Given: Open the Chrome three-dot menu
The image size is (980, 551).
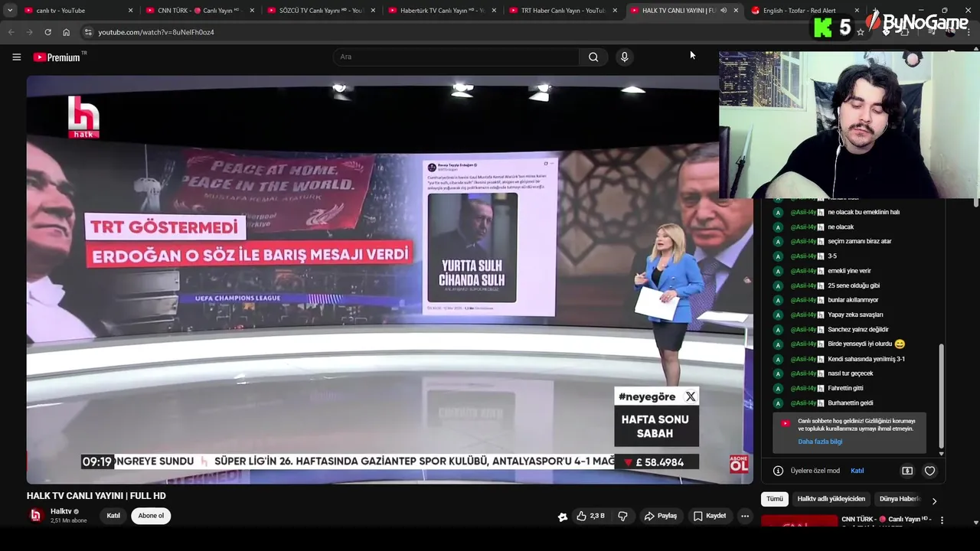Looking at the screenshot, I should [969, 32].
